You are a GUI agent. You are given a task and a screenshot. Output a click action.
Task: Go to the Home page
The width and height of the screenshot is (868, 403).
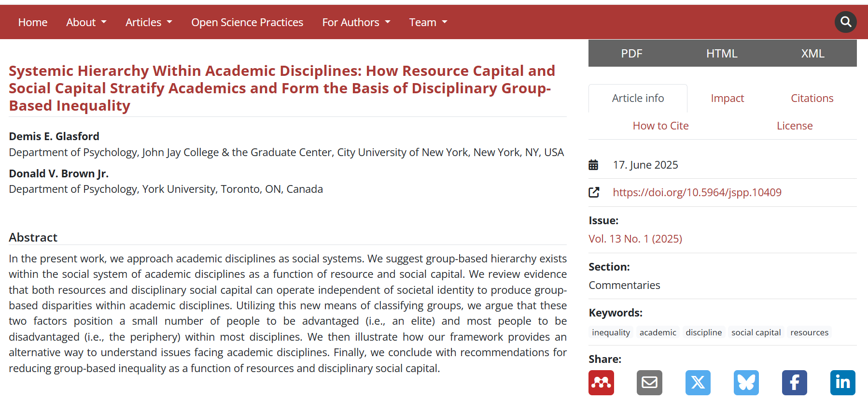[33, 22]
